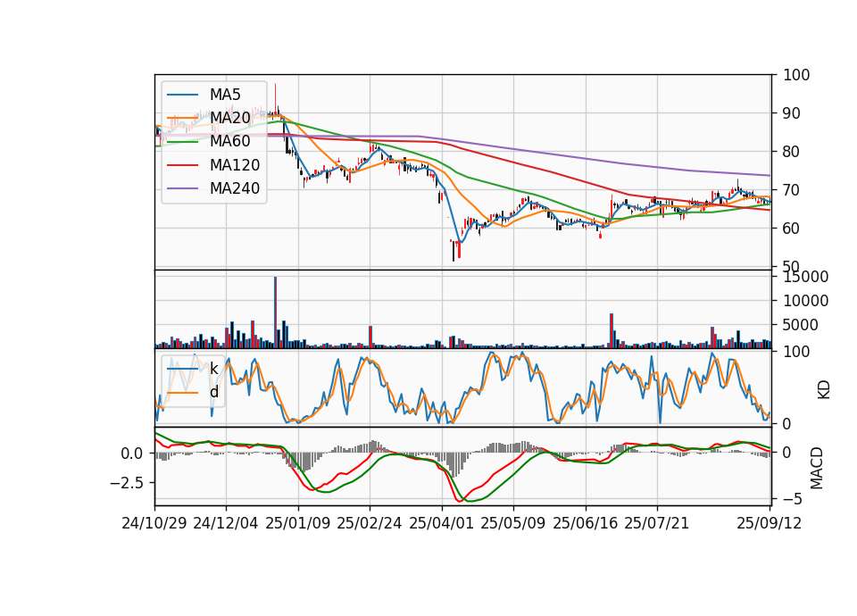The width and height of the screenshot is (857, 616).
Task: Click the red MA120 legend line sample
Action: coord(182,165)
